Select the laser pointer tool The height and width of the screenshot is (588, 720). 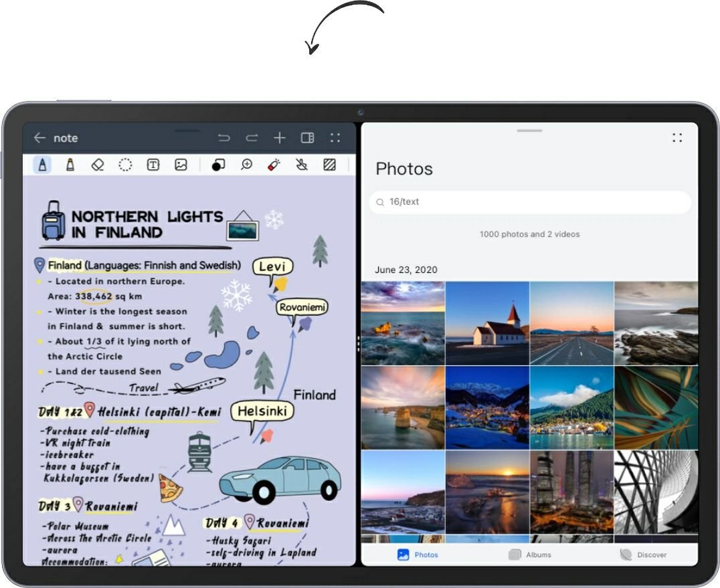274,165
